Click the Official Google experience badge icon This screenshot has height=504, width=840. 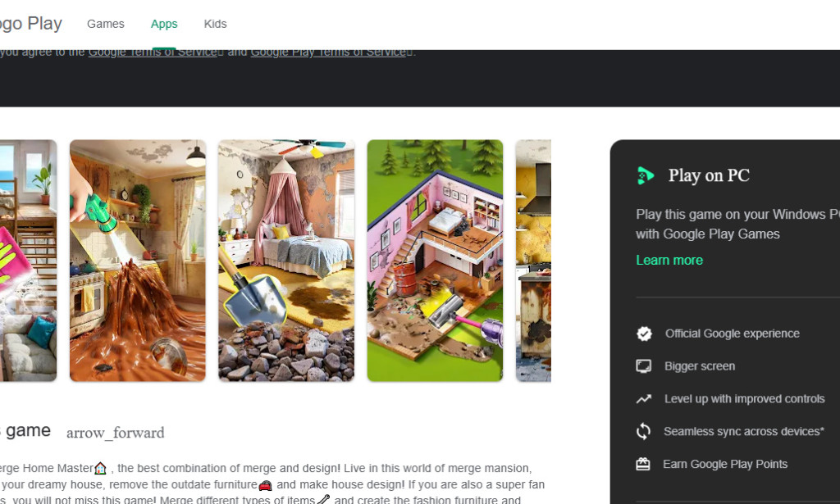click(643, 334)
